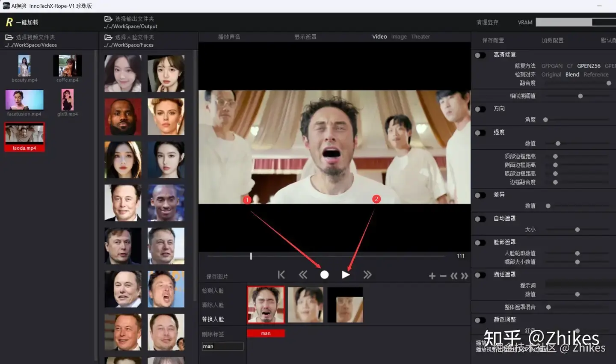Open the 选择视频文件夹 folder icon
The image size is (616, 364).
(x=9, y=38)
